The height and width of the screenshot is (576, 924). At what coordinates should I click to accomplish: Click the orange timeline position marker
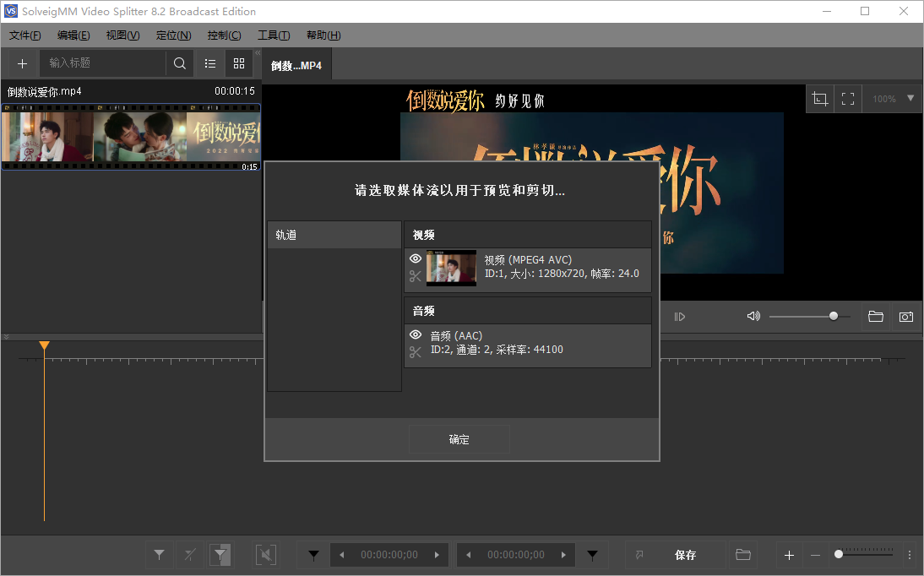click(44, 345)
